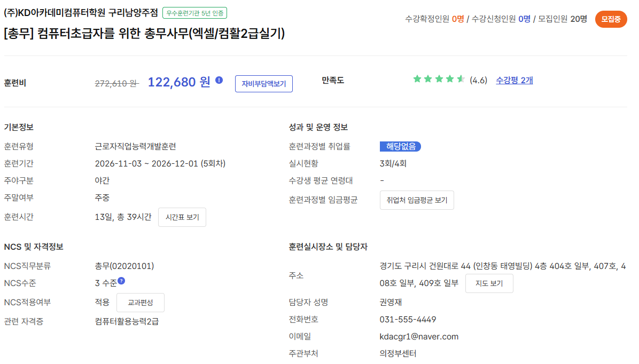Click the manager name 권영재
This screenshot has width=639, height=364.
(x=391, y=303)
